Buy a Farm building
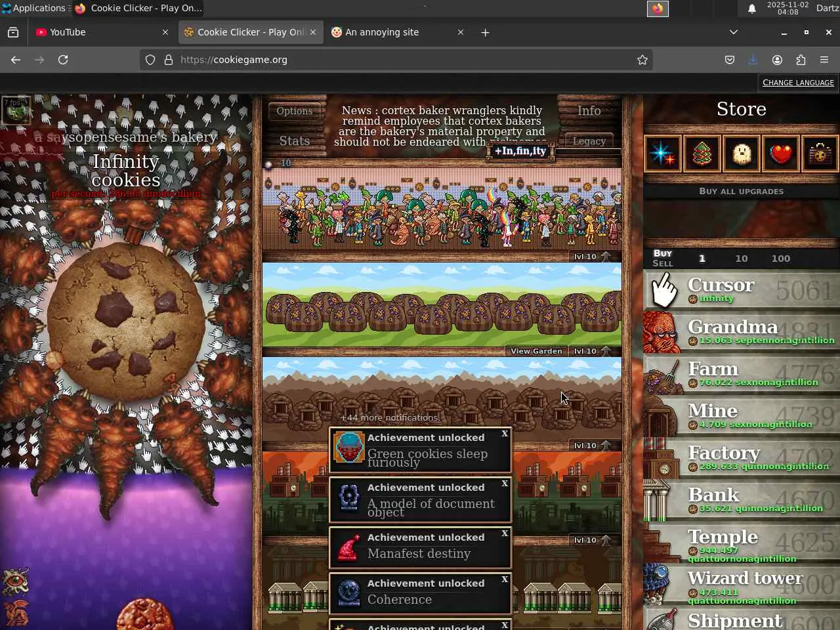The width and height of the screenshot is (840, 630). (x=742, y=375)
